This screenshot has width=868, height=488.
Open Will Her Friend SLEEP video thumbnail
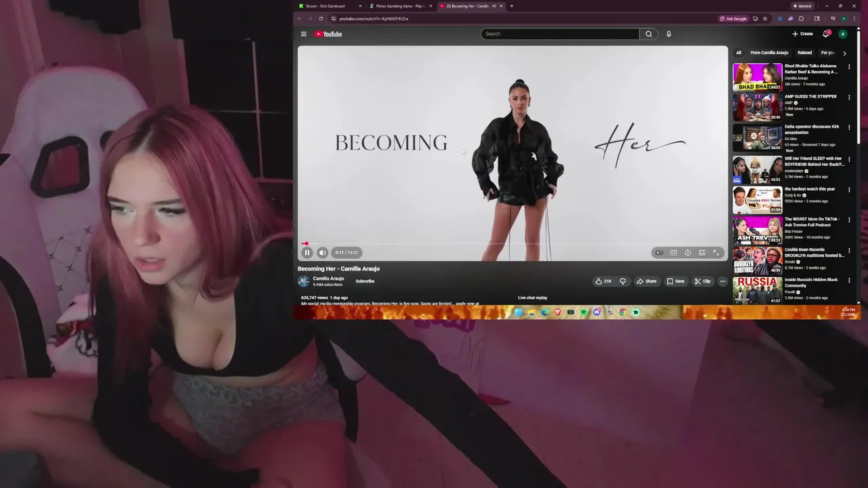tap(757, 169)
